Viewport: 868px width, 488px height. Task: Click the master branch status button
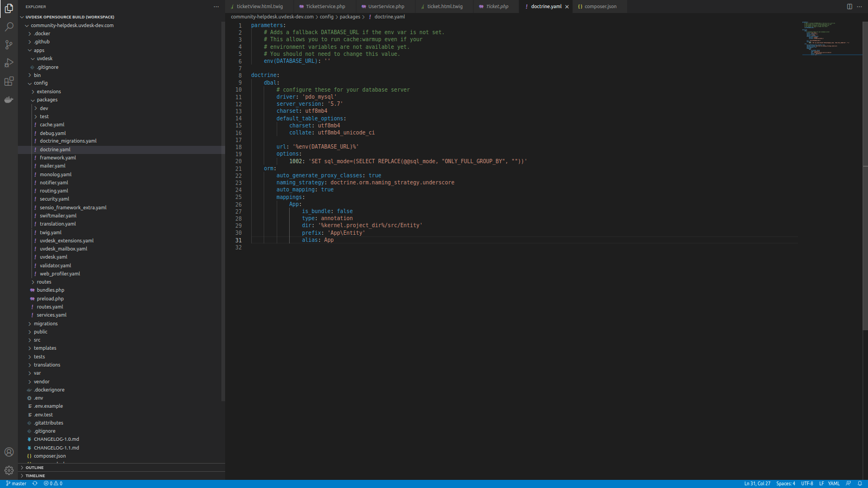16,484
